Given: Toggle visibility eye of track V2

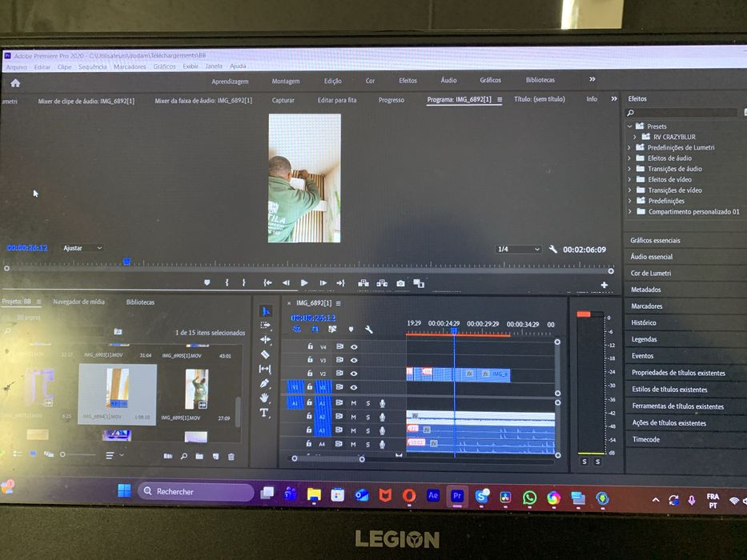Looking at the screenshot, I should [354, 374].
